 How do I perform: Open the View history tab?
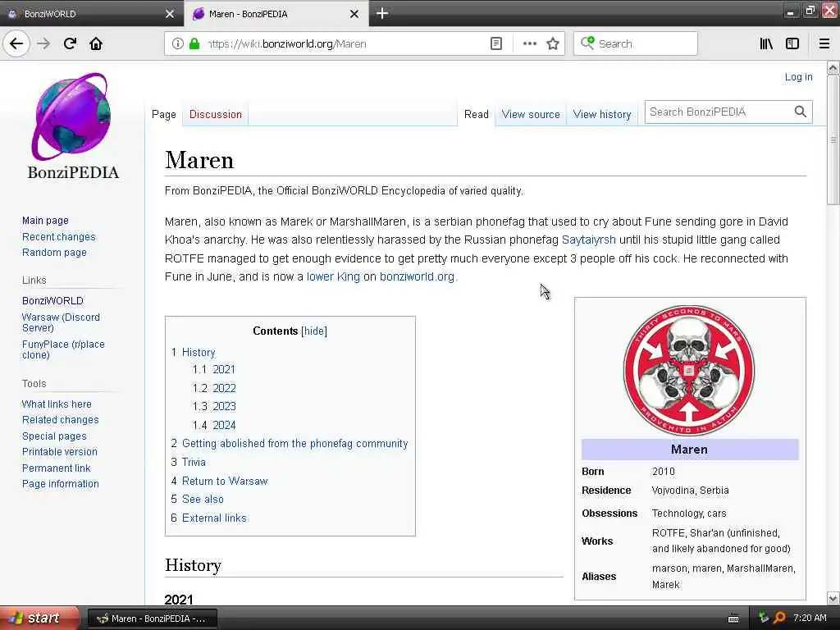(601, 114)
